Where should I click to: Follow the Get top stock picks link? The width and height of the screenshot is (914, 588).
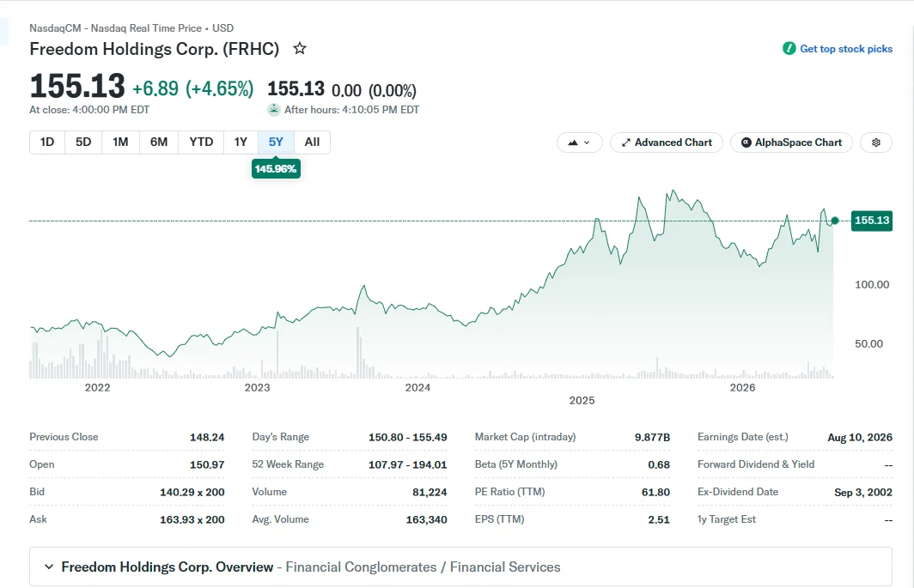click(846, 49)
